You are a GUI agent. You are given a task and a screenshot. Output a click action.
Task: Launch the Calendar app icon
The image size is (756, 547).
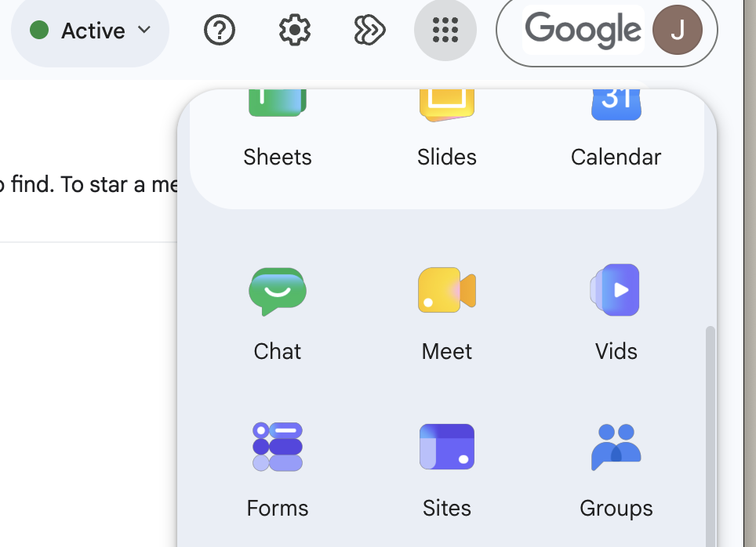coord(616,104)
